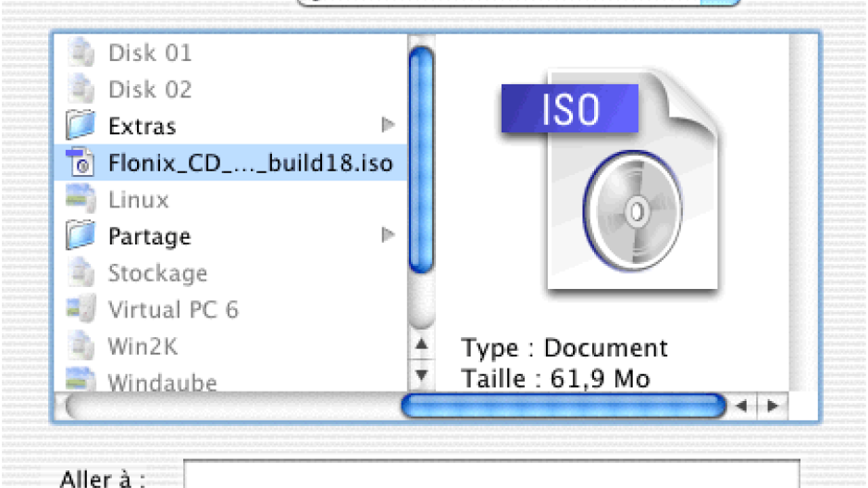Click the vertical scrollbar down arrow
This screenshot has height=488, width=868.
421,376
